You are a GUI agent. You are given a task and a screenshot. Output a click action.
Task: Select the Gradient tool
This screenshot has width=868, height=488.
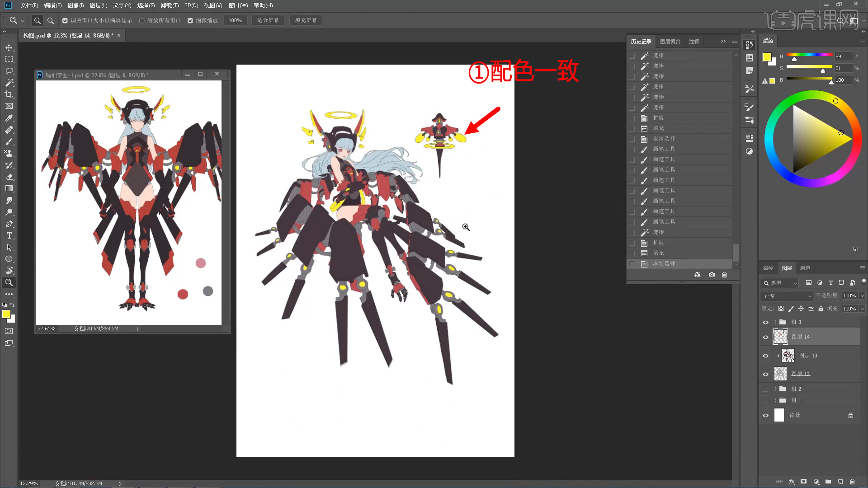click(9, 188)
